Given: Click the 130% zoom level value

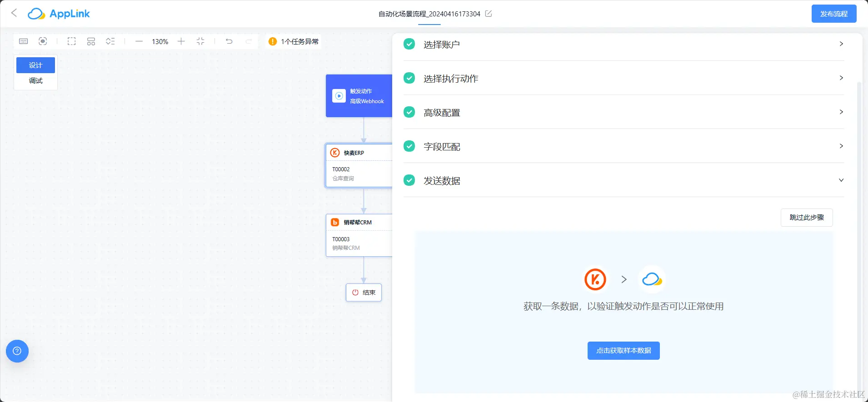Looking at the screenshot, I should coord(160,42).
